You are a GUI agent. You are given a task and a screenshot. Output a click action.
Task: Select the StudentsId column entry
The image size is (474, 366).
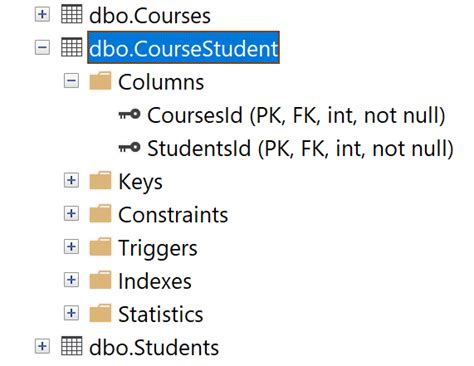pos(300,148)
